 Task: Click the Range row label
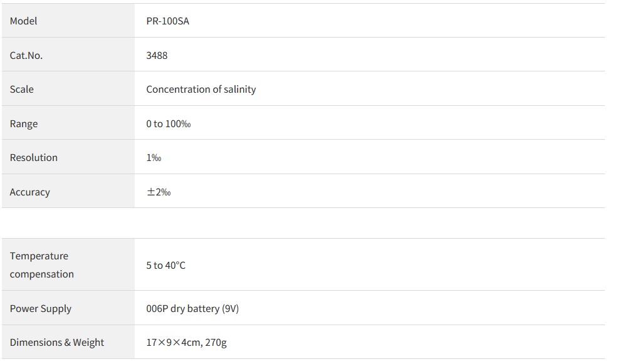point(24,124)
